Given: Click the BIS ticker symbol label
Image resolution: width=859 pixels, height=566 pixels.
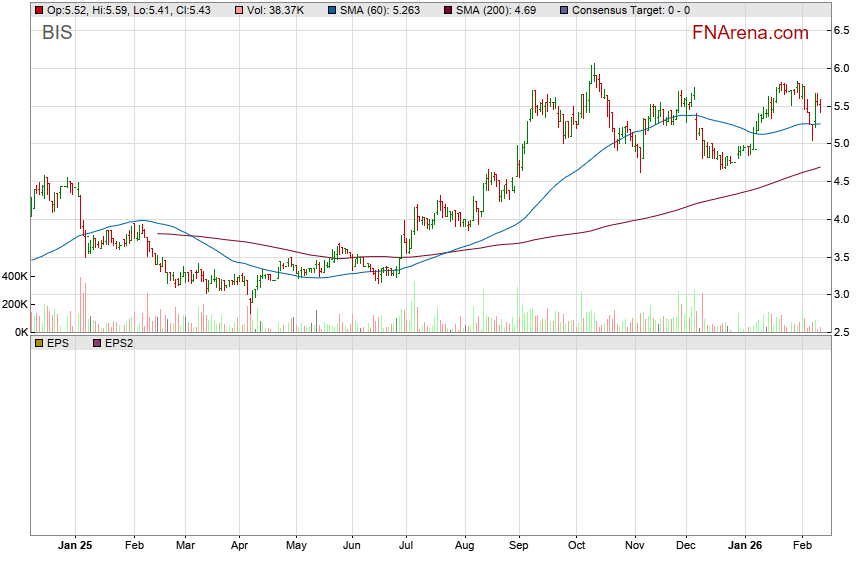Looking at the screenshot, I should pyautogui.click(x=58, y=33).
